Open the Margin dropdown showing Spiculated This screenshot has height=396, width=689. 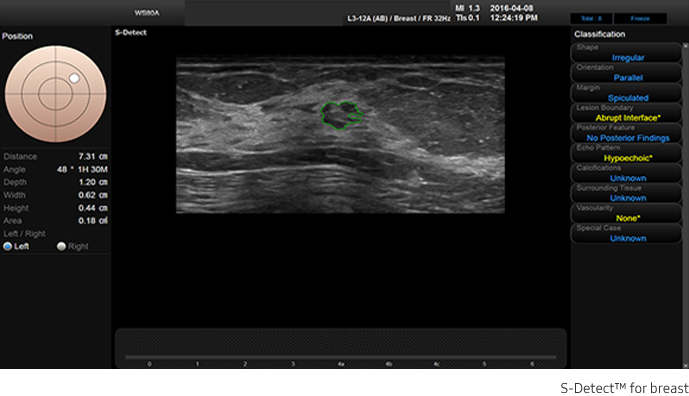626,93
